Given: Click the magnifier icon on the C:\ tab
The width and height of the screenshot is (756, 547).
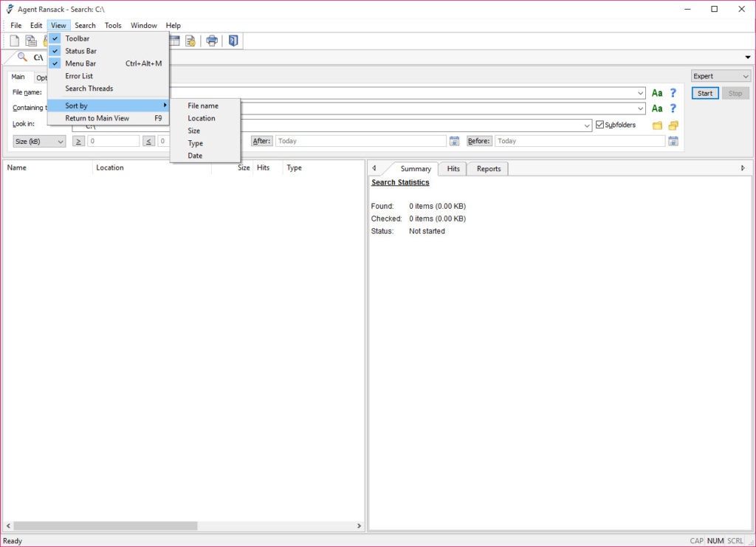Looking at the screenshot, I should tap(22, 58).
